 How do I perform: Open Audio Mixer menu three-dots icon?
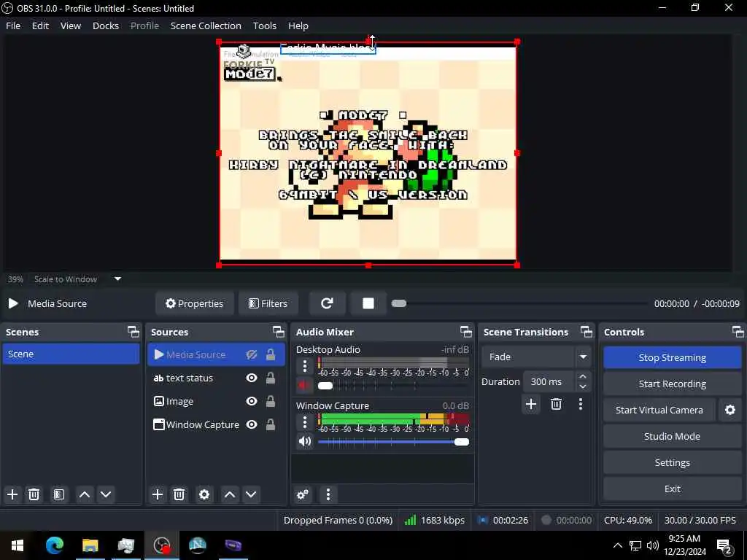point(328,495)
